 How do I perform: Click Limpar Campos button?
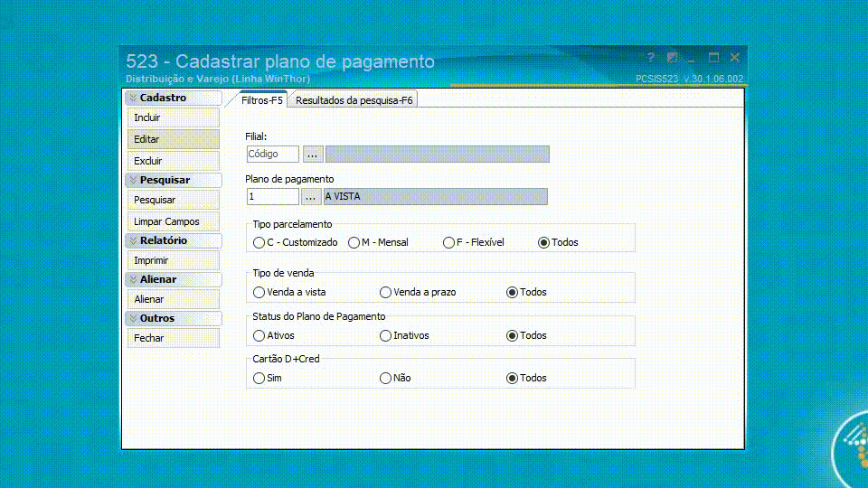[x=174, y=221]
